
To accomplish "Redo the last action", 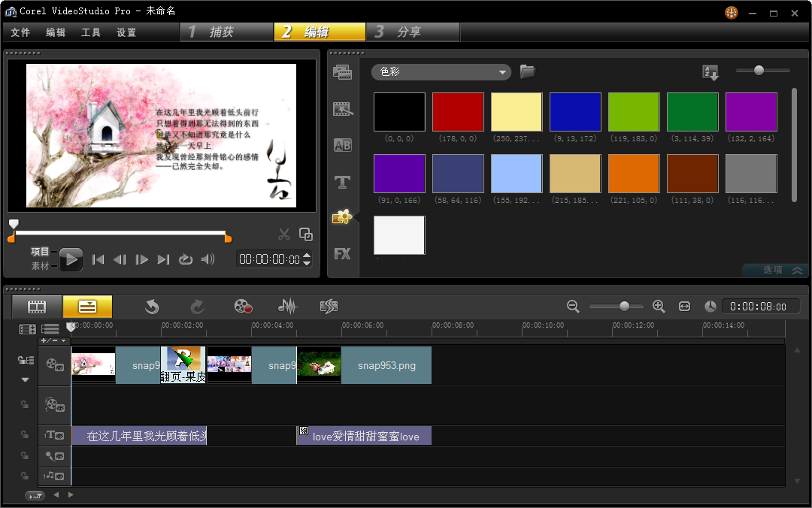I will [197, 307].
